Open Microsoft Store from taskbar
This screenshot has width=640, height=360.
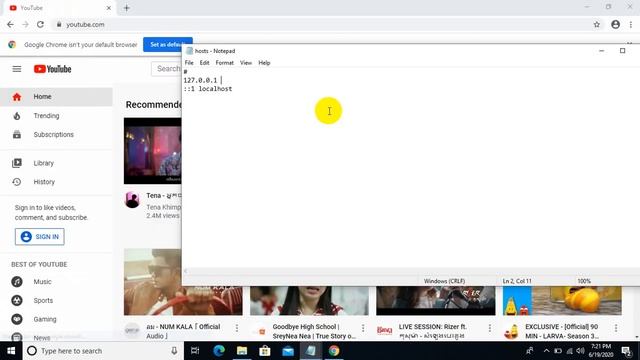pos(265,351)
